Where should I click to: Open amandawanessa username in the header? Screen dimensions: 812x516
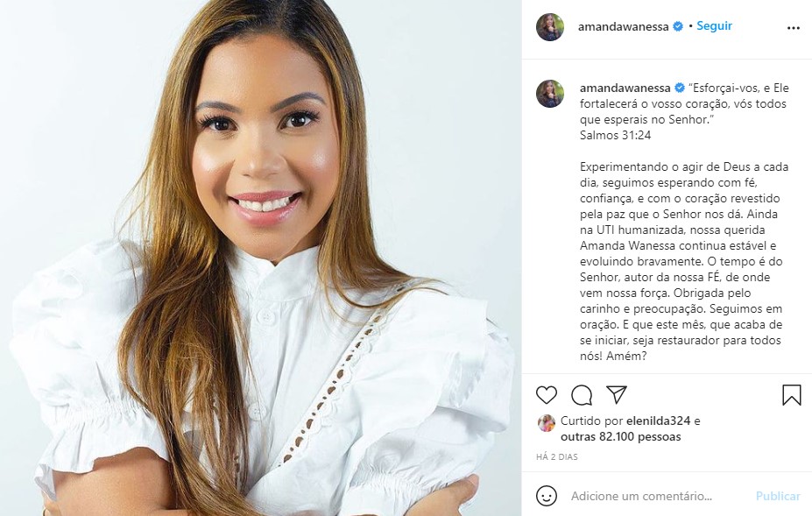click(x=623, y=27)
